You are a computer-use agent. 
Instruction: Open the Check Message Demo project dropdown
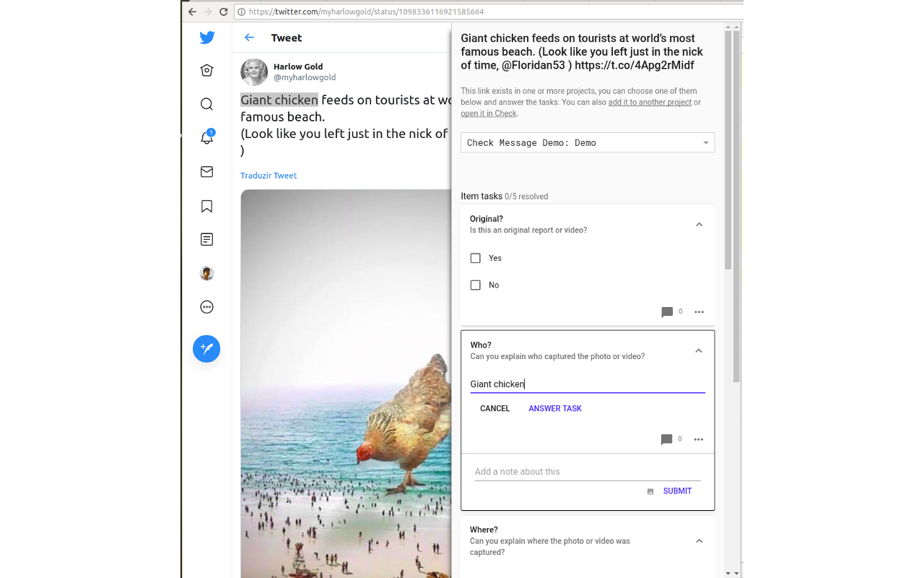[588, 143]
